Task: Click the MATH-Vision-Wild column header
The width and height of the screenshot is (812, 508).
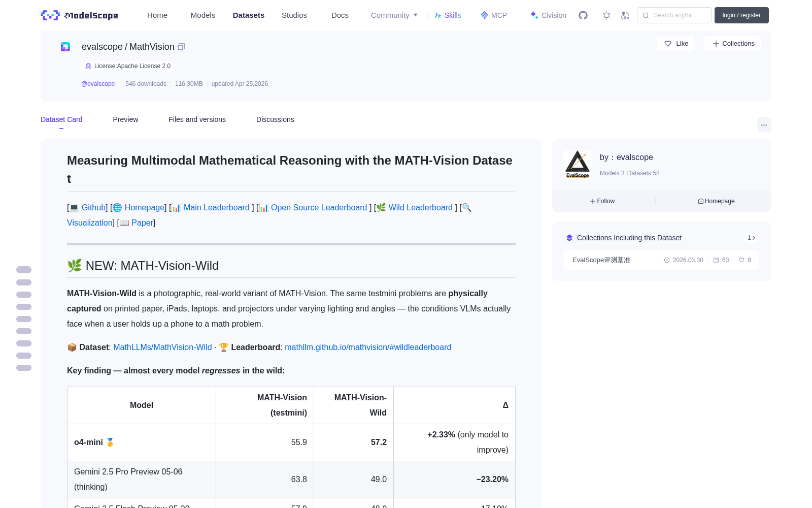Action: tap(354, 405)
